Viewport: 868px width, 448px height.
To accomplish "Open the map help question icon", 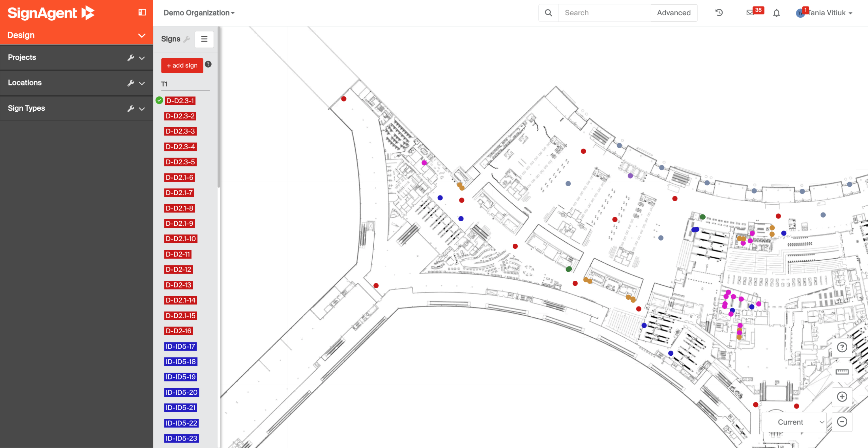I will click(x=842, y=347).
